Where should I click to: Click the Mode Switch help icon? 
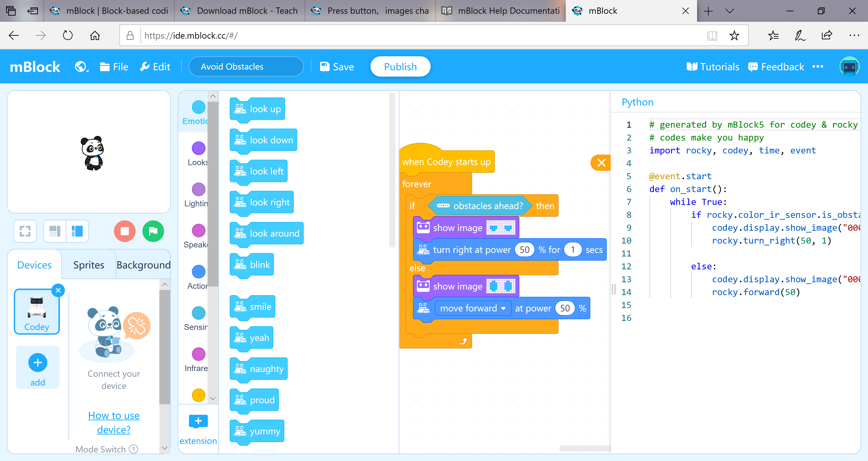[134, 449]
